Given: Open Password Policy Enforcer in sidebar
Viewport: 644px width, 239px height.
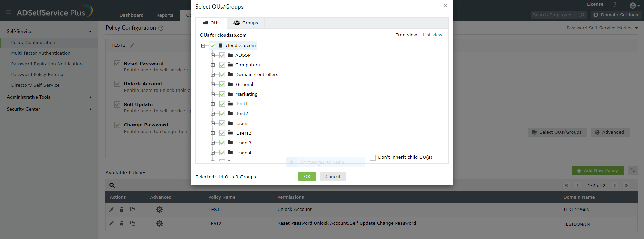Looking at the screenshot, I should 39,74.
